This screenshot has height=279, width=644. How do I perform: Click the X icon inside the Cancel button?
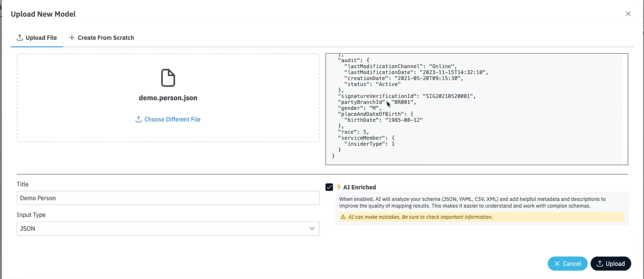557,264
